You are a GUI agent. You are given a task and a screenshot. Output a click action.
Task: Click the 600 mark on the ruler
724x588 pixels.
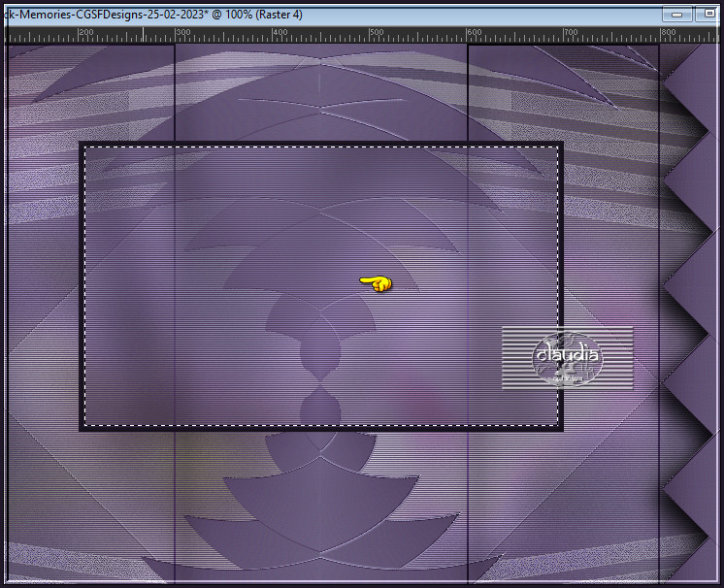point(474,32)
